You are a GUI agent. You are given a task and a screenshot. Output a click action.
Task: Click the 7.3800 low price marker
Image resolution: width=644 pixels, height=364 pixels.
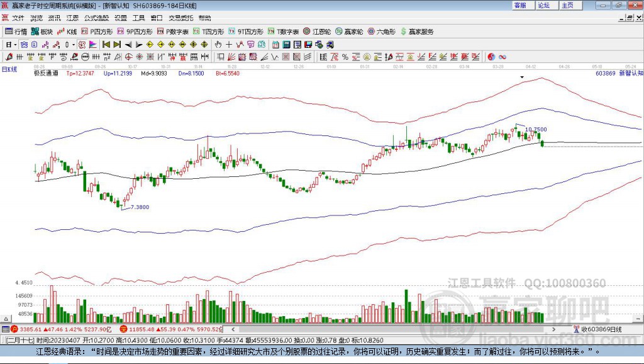[x=140, y=207]
